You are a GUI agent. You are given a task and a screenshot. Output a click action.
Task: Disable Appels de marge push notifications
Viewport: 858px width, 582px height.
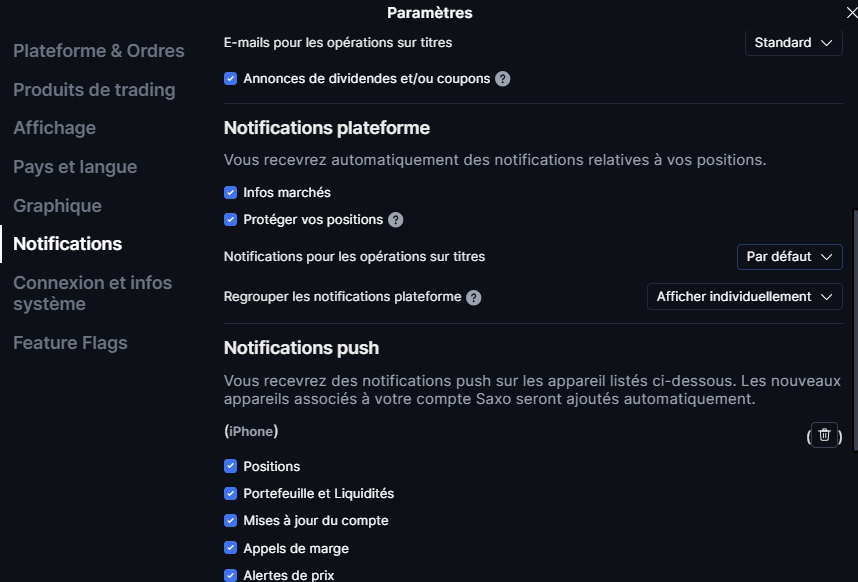point(231,548)
